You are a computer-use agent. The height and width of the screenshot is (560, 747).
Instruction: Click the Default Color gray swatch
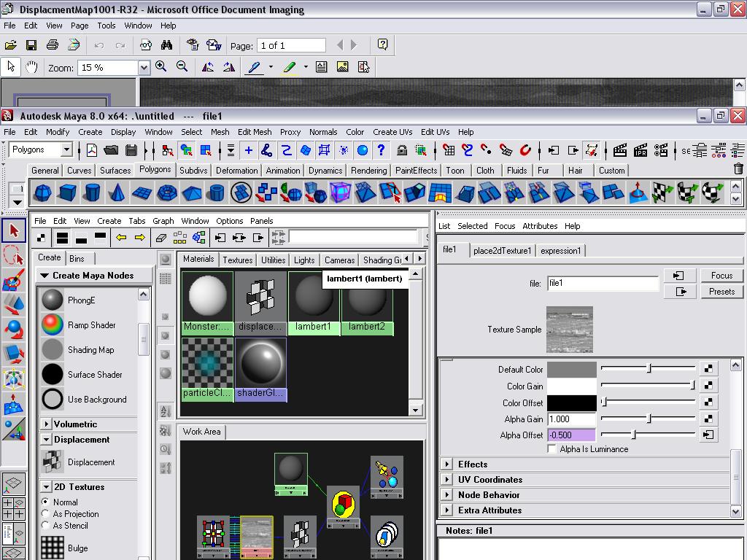pyautogui.click(x=572, y=369)
